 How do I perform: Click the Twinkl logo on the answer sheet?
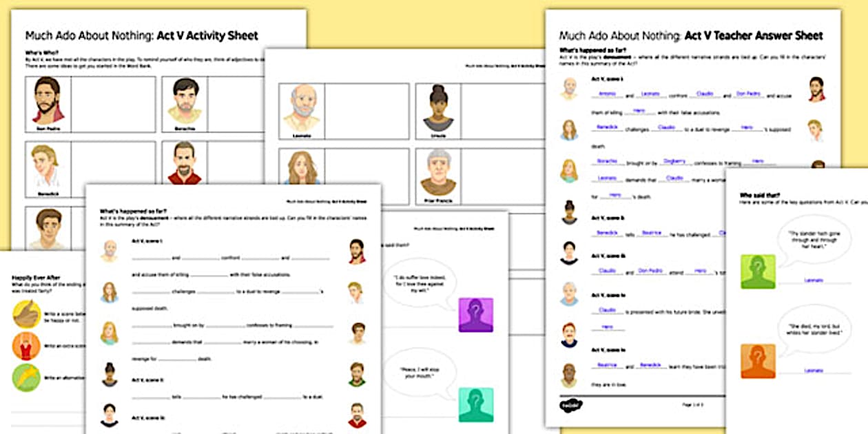570,404
